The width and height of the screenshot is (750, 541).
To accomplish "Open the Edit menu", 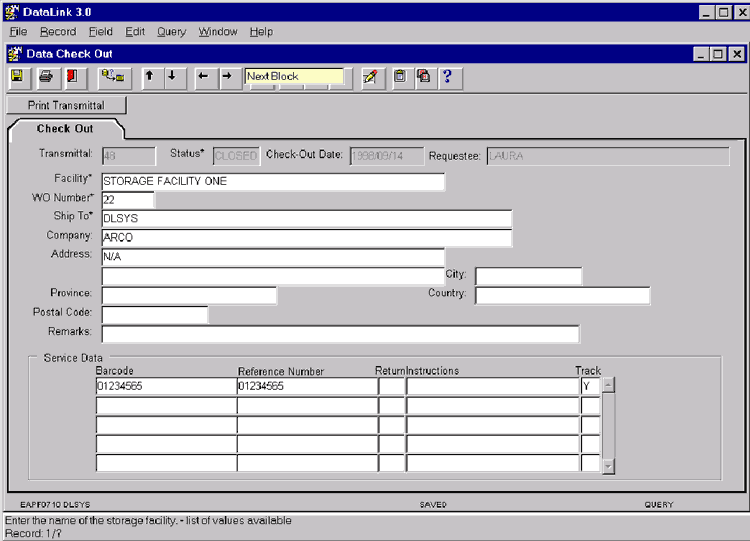I will click(x=135, y=32).
